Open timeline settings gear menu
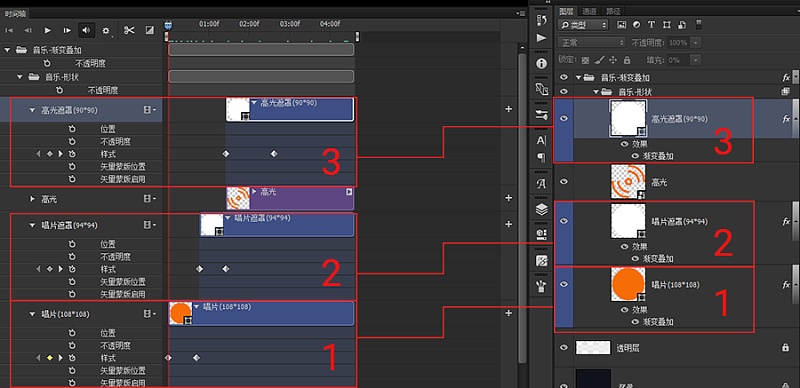The image size is (800, 388). coord(106,31)
